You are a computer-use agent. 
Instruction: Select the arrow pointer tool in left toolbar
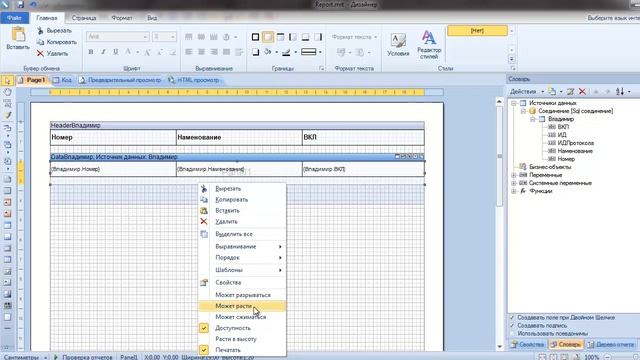pos(7,81)
